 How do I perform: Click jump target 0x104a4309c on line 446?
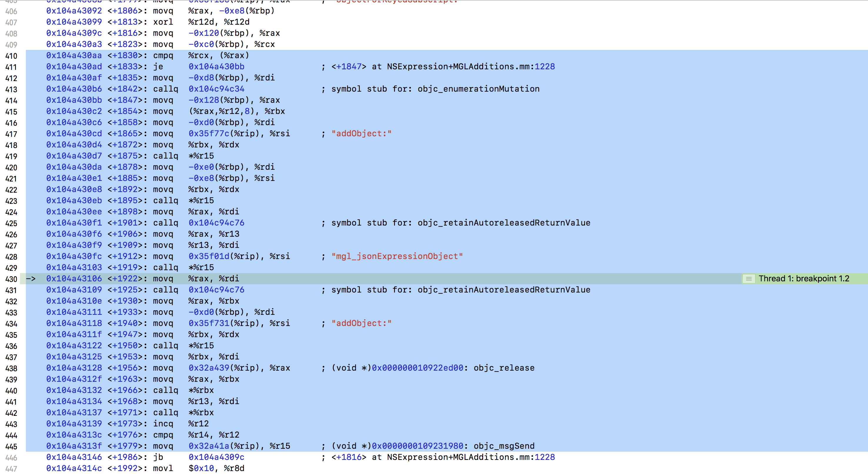pos(216,457)
